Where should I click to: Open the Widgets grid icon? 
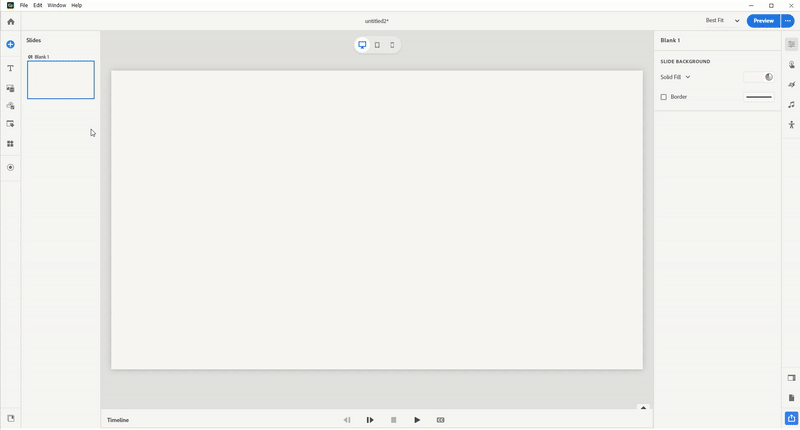(x=11, y=144)
